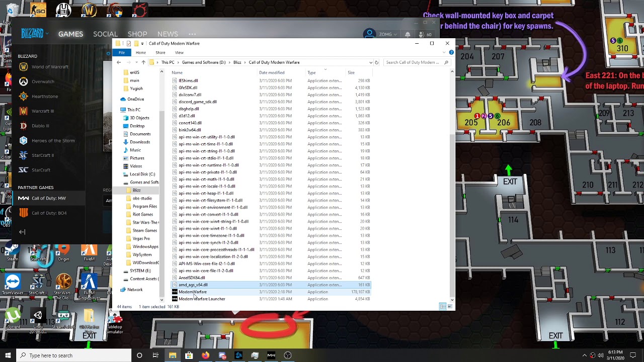Open recent locations dropdown in Explorer
This screenshot has height=362, width=644.
tap(136, 62)
